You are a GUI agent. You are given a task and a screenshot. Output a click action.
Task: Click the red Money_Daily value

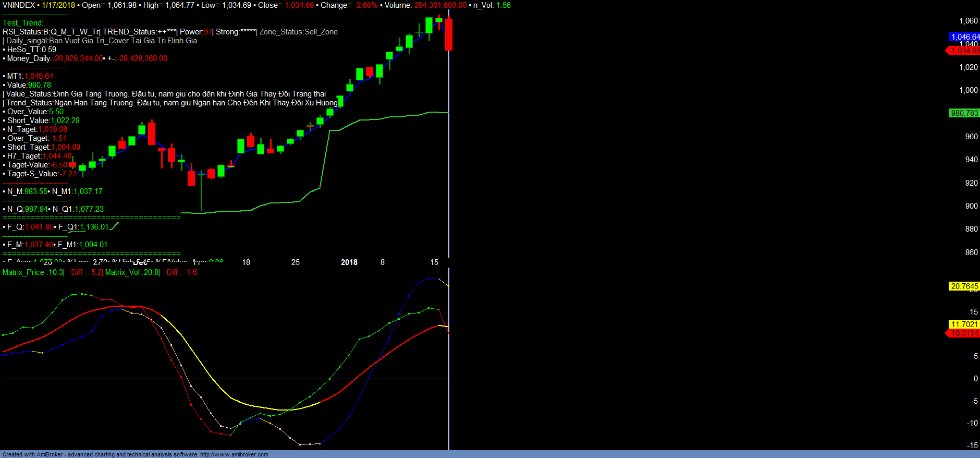point(79,58)
